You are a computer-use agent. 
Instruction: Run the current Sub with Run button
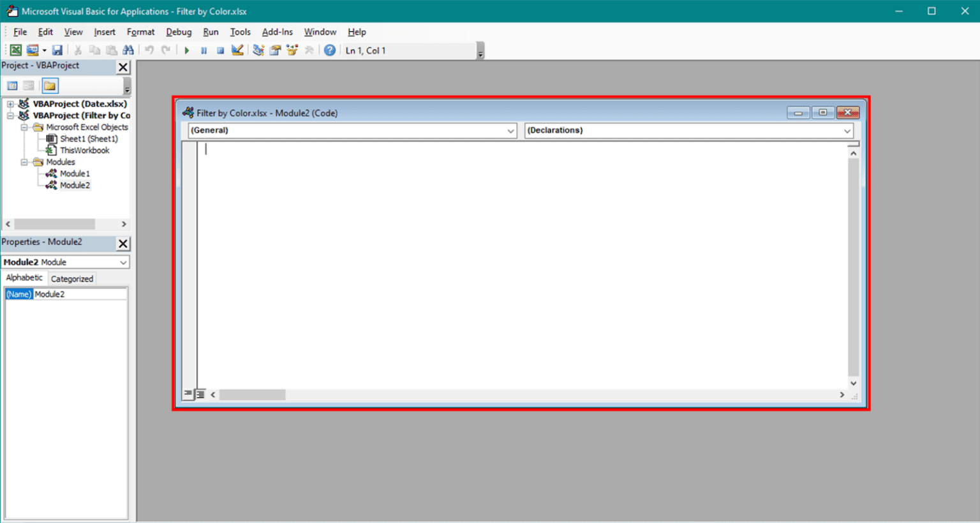click(x=186, y=50)
